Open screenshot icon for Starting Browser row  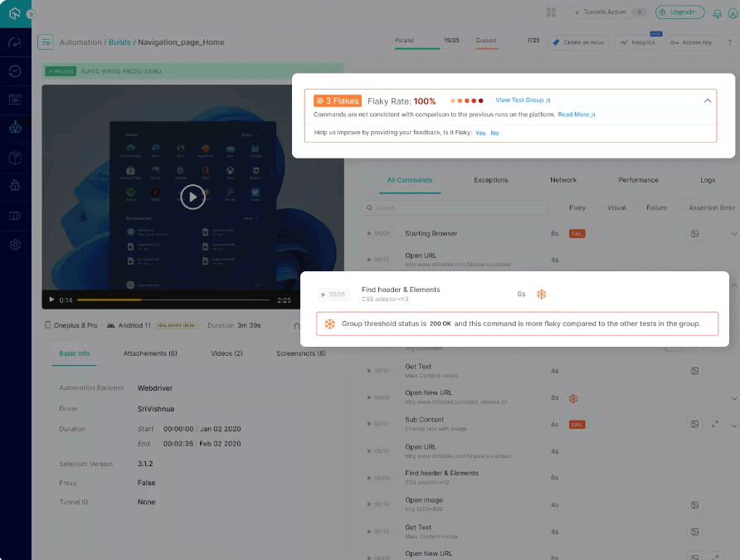pos(694,233)
